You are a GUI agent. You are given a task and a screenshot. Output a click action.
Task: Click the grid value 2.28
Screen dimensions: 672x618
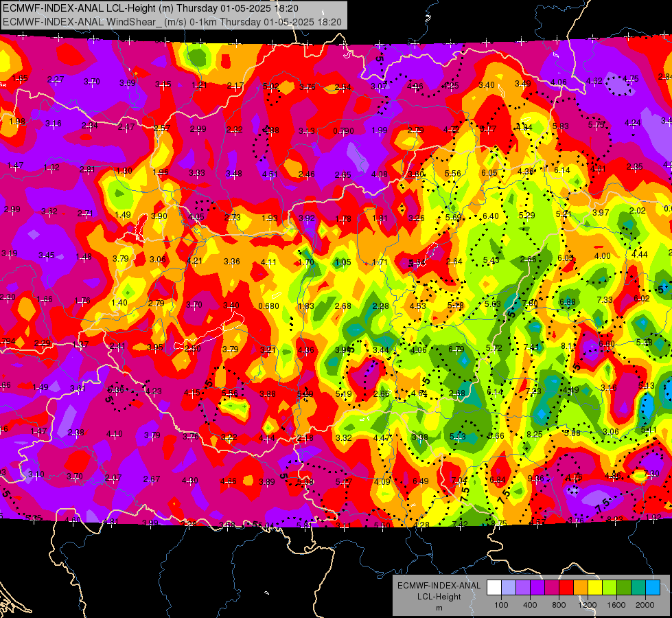[380, 306]
